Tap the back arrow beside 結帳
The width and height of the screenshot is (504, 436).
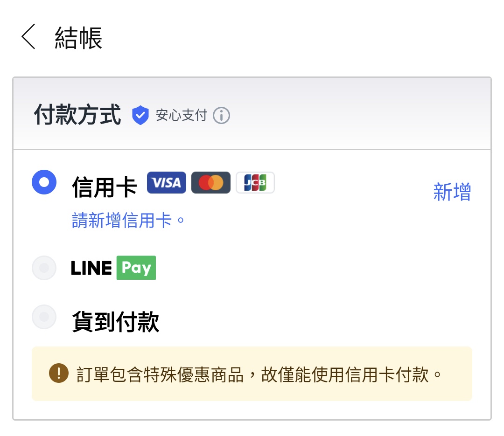tap(28, 37)
